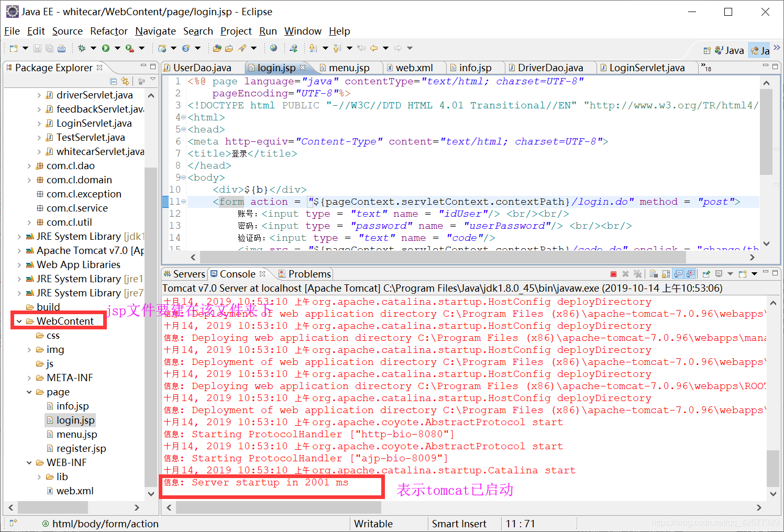Open Package Explorer view menu triangle

153,80
